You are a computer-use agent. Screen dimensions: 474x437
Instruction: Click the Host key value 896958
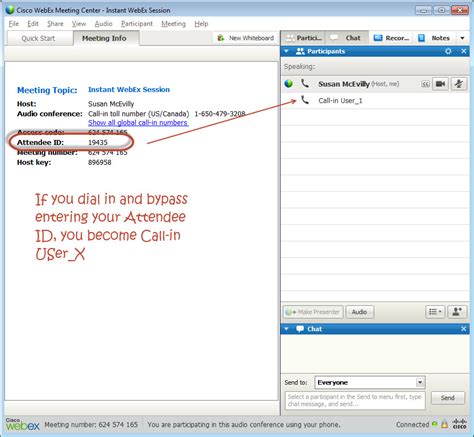(x=100, y=162)
